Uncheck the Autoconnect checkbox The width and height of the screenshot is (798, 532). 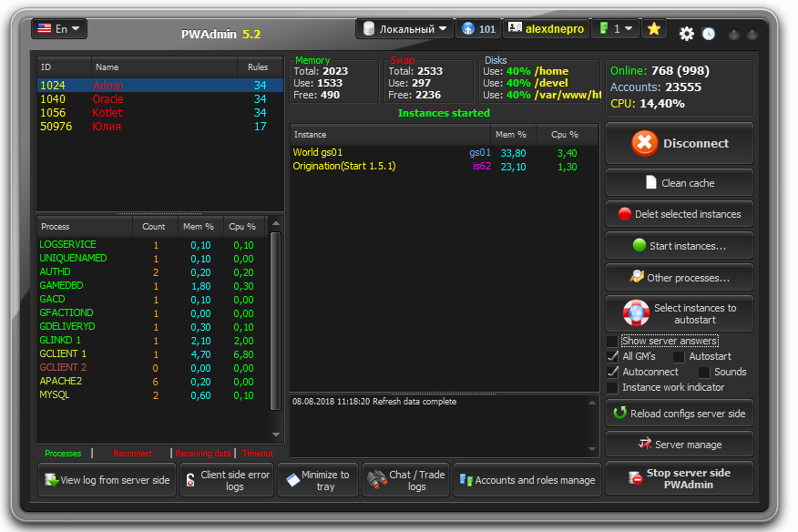612,372
